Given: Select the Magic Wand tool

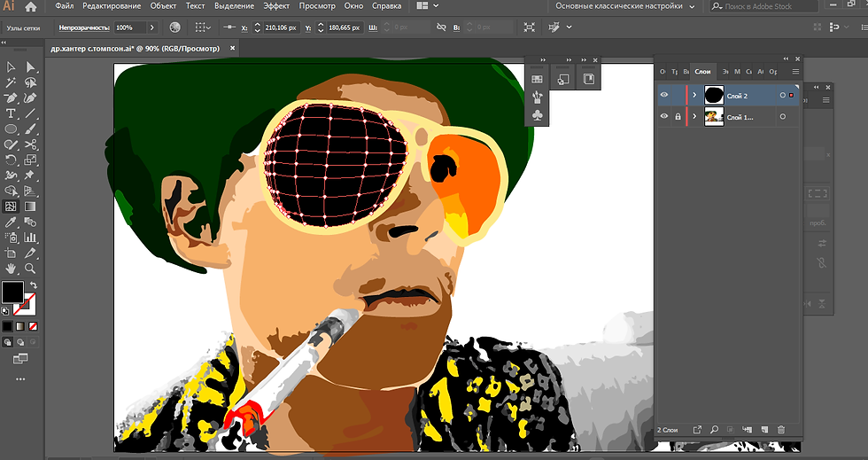Looking at the screenshot, I should pyautogui.click(x=11, y=82).
